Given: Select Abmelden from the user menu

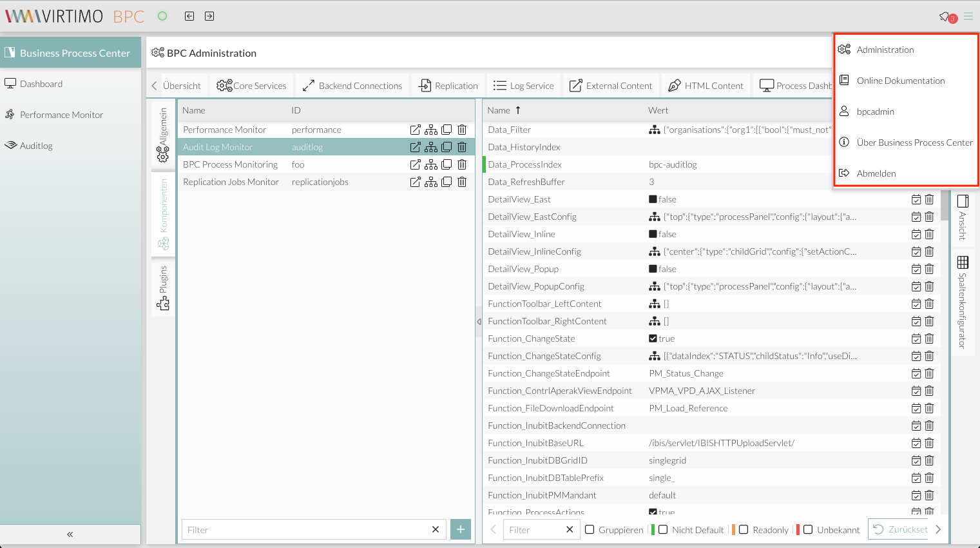Looking at the screenshot, I should [x=876, y=173].
